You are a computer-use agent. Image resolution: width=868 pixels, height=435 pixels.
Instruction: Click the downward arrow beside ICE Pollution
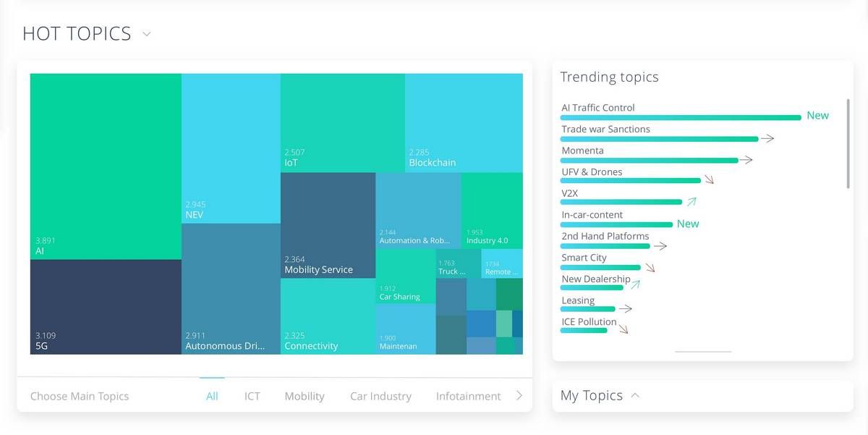coord(623,329)
